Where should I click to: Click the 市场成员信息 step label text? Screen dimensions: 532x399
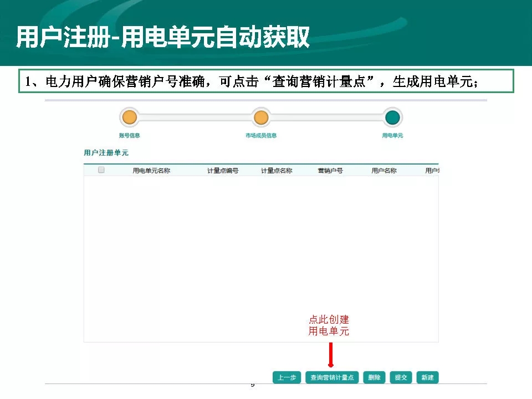(x=261, y=136)
